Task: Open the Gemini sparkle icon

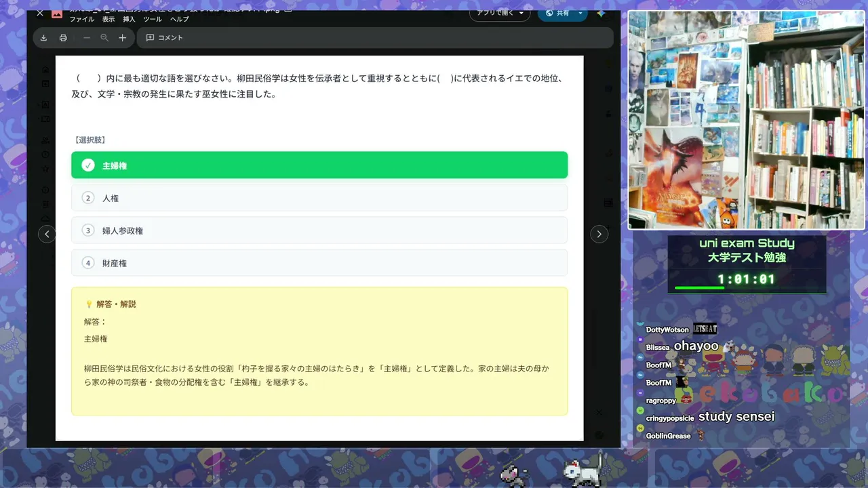Action: coord(601,13)
